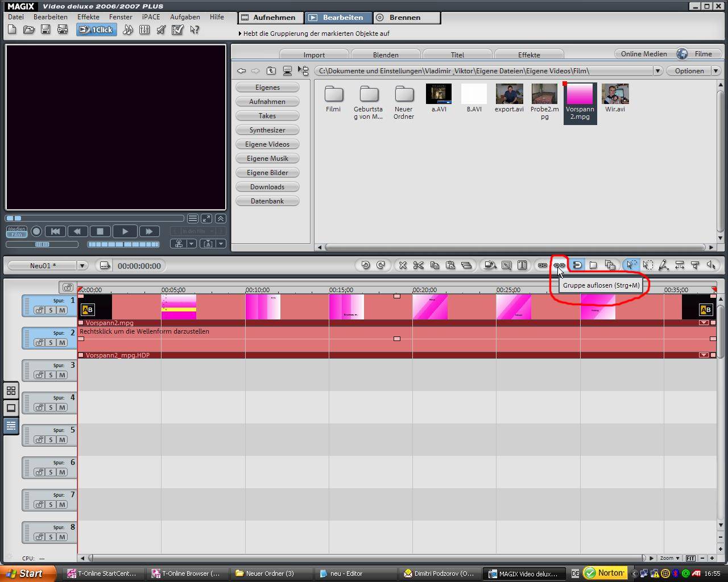This screenshot has height=582, width=728.
Task: Solo track 8 with the S button
Action: point(51,537)
